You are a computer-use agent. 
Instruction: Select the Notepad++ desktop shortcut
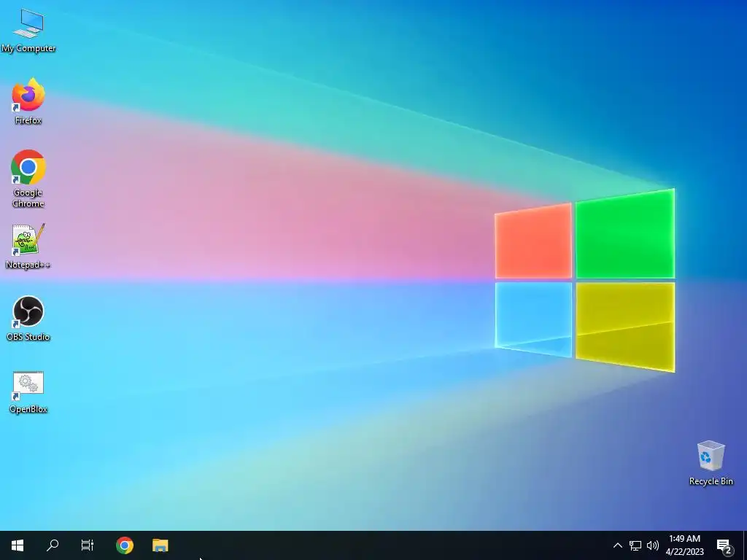(28, 246)
